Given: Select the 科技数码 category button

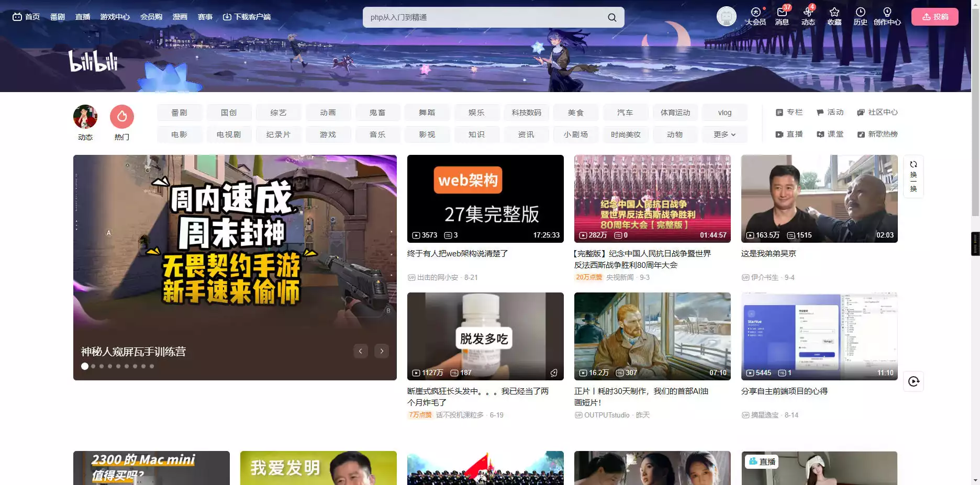Looking at the screenshot, I should pos(526,112).
